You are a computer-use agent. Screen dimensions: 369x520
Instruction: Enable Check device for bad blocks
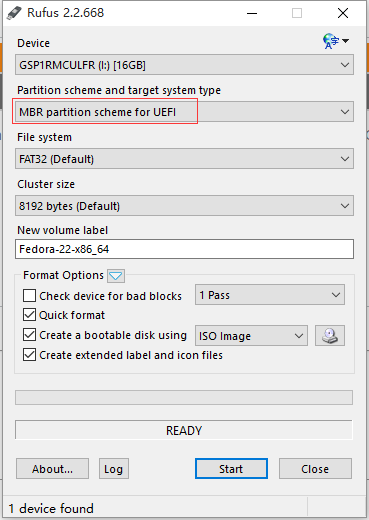click(x=29, y=296)
